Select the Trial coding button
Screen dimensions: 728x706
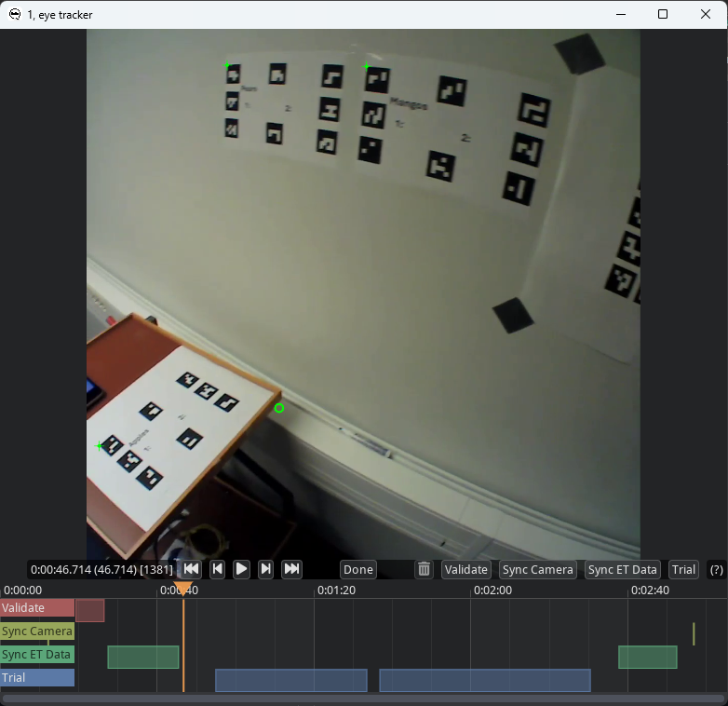[683, 570]
